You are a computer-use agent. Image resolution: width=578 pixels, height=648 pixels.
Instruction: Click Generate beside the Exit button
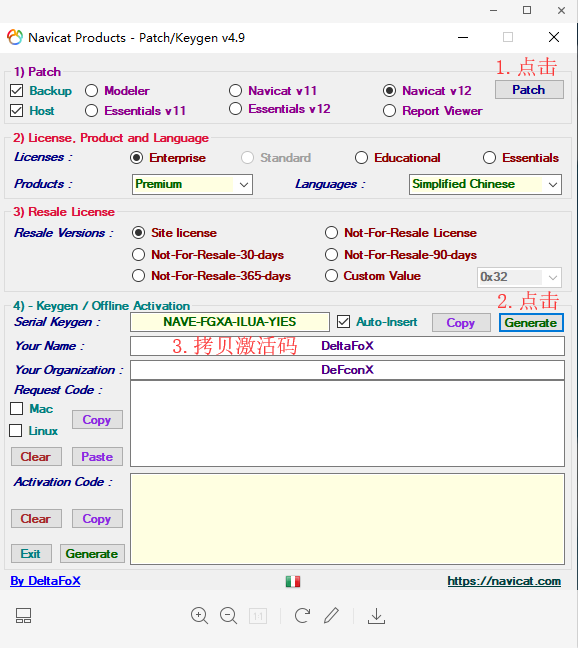coord(92,554)
